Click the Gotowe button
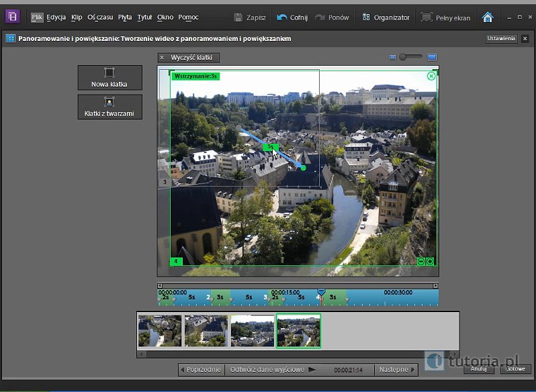Viewport: 536px width, 392px height. click(515, 369)
